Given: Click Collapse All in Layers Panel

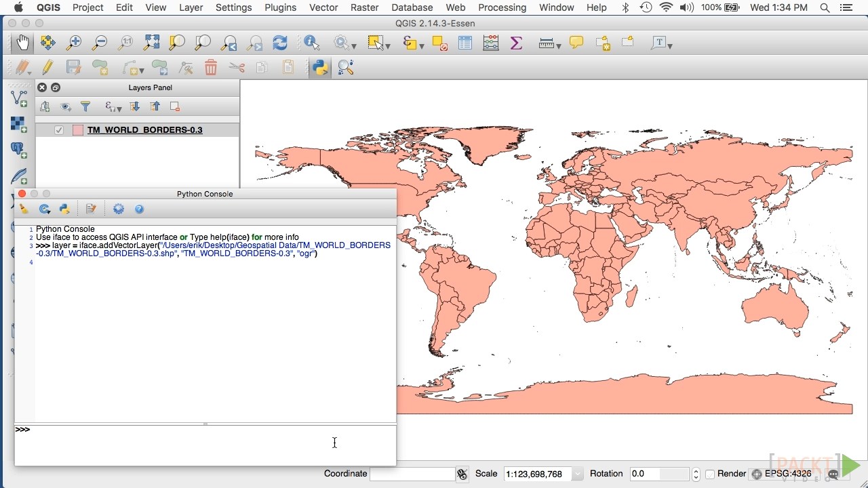Looking at the screenshot, I should point(155,106).
